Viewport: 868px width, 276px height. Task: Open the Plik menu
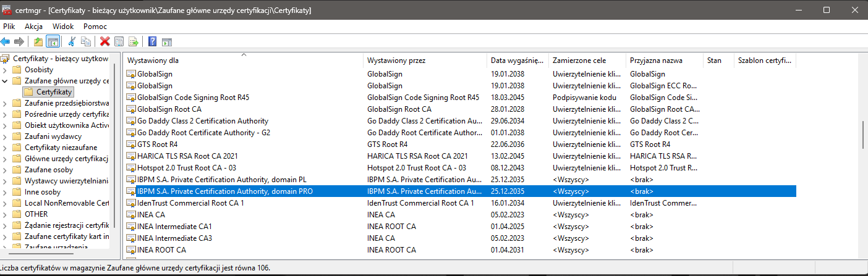click(9, 27)
